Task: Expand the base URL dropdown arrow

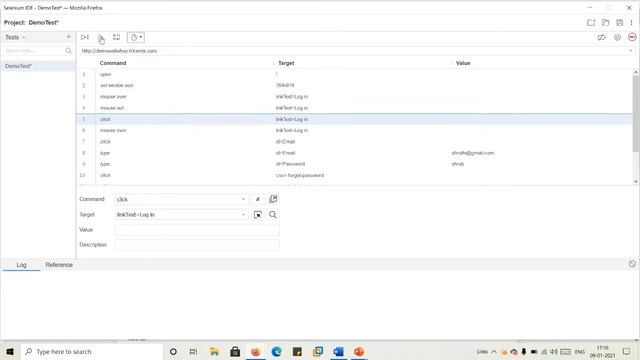Action: click(x=630, y=51)
